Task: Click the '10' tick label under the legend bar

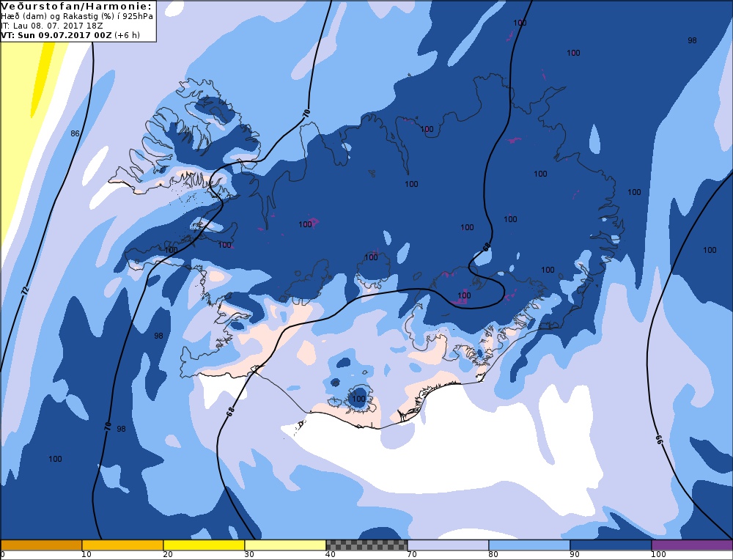Action: pos(86,555)
